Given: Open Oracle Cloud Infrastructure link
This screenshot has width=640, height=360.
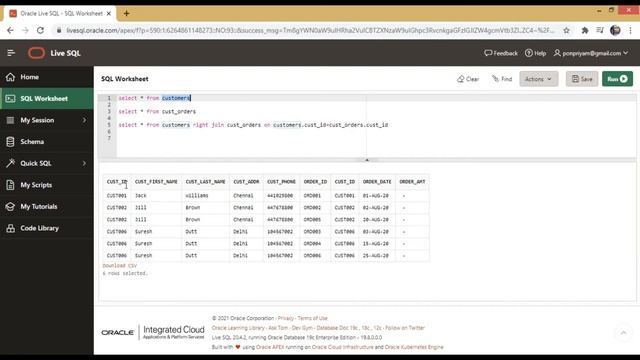Looking at the screenshot, I should tap(342, 347).
